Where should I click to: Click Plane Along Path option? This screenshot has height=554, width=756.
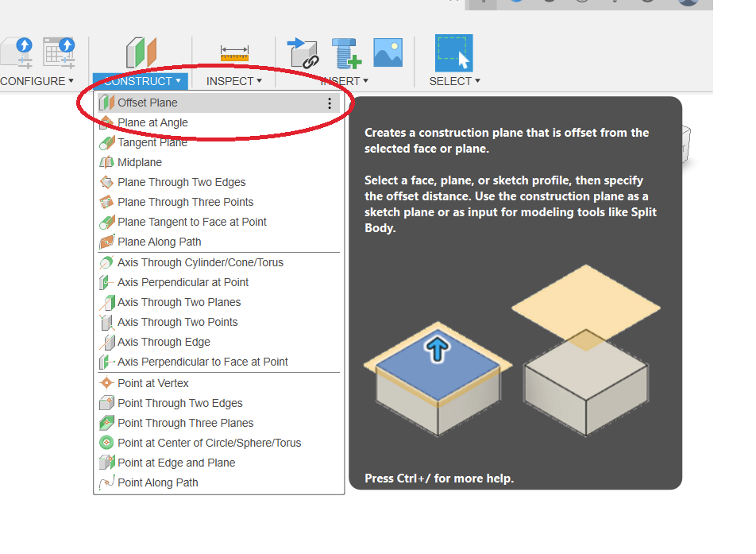tap(159, 242)
